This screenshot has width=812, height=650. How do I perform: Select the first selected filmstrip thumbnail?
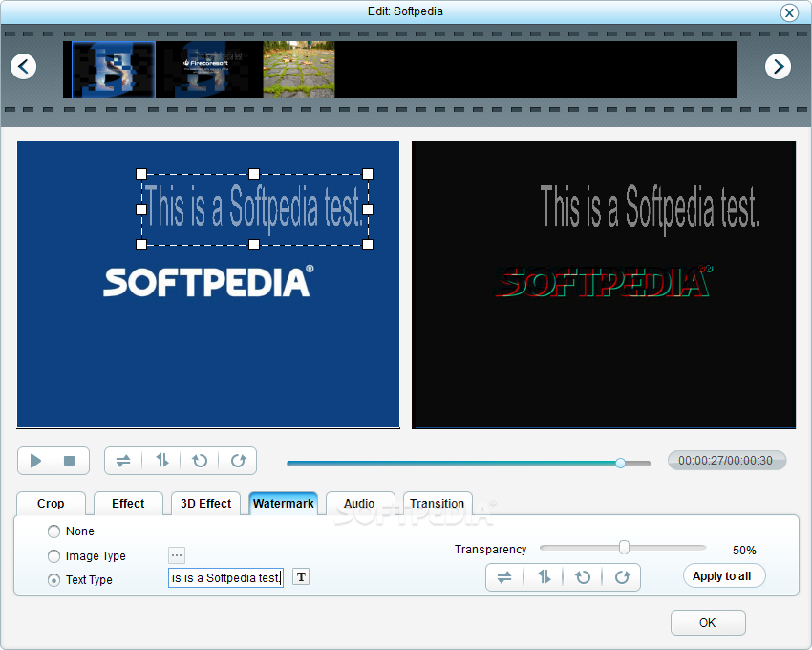tap(114, 70)
